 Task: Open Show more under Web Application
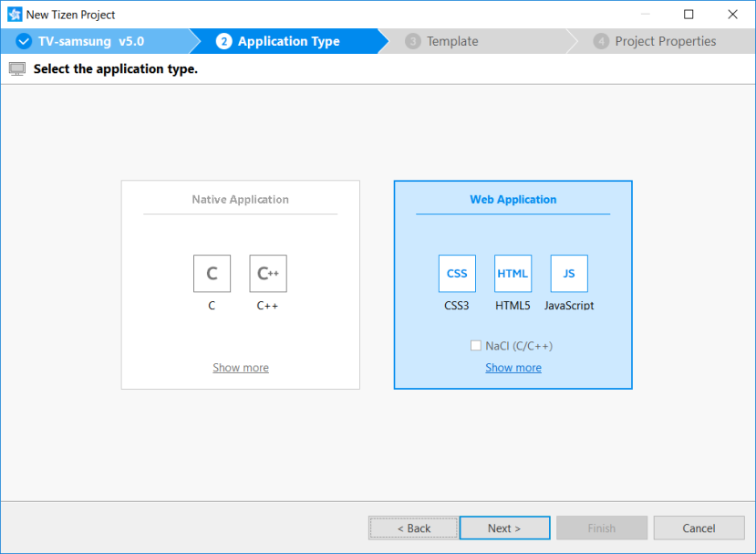coord(513,367)
